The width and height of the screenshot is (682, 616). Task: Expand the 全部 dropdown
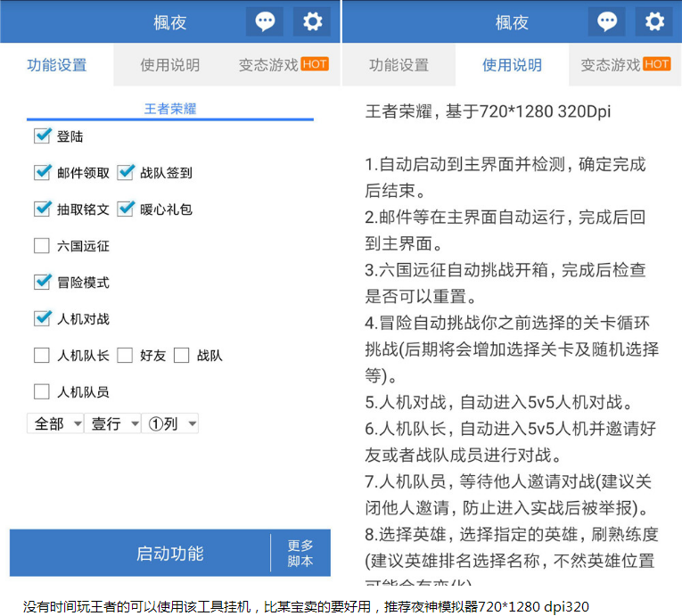pos(55,423)
